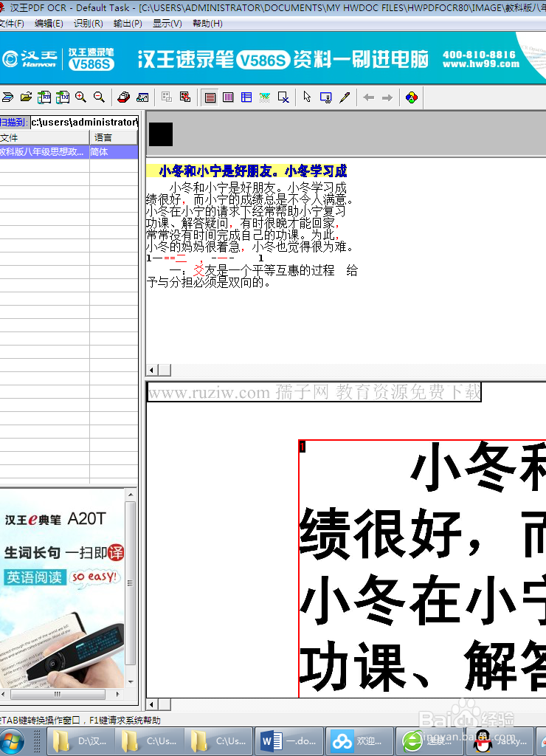The height and width of the screenshot is (756, 546).
Task: Open the D:\汉... folder taskbar item
Action: [x=80, y=741]
